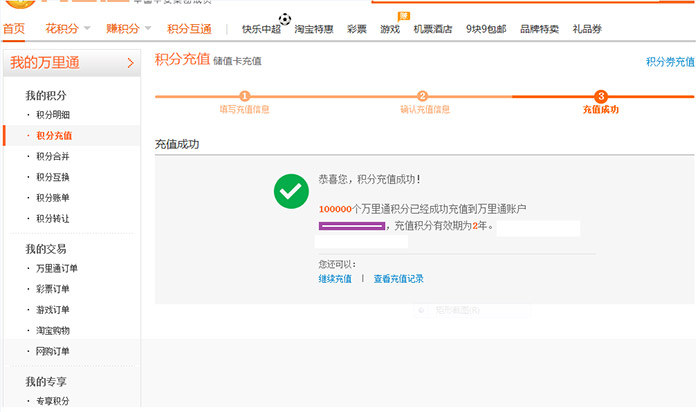Click the 您还可以 label
Image resolution: width=700 pixels, height=412 pixels.
click(x=337, y=264)
